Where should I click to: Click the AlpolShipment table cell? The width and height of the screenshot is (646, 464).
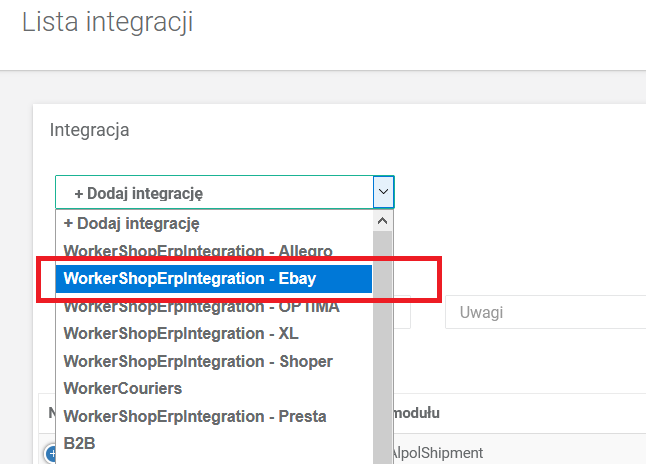(x=436, y=453)
